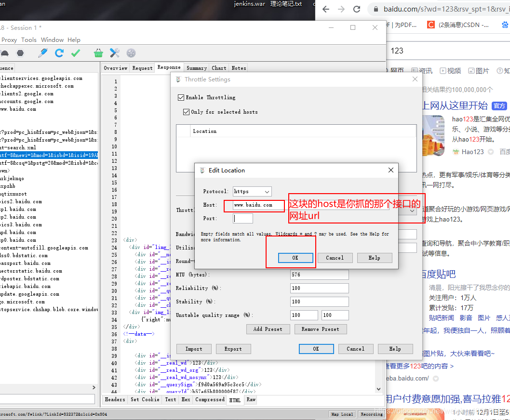Image resolution: width=510 pixels, height=420 pixels.
Task: Confirm Edit Location with OK
Action: click(x=295, y=258)
